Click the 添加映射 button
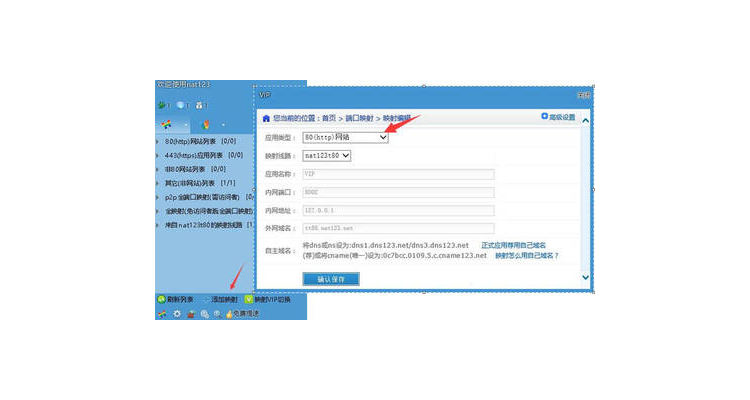The image size is (750, 400). coord(222,300)
